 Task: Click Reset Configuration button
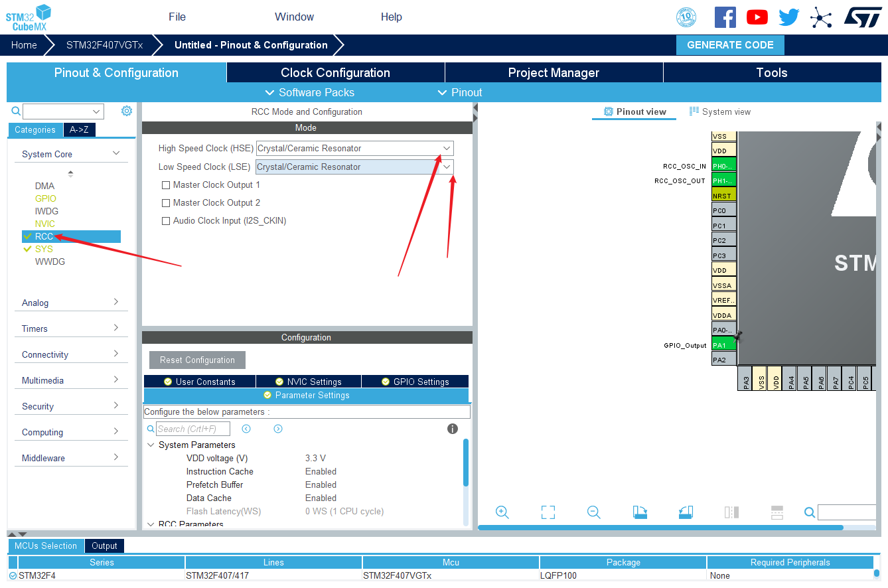click(197, 360)
